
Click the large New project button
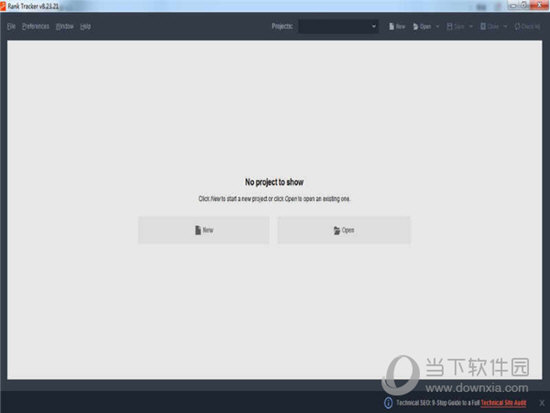(x=204, y=230)
